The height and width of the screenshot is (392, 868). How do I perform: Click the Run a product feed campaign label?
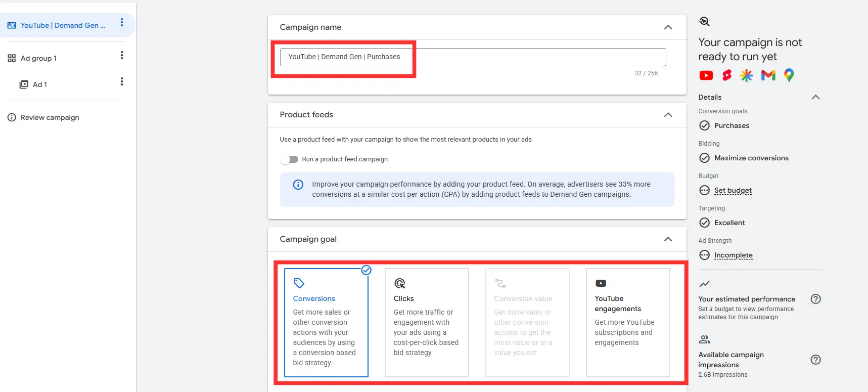coord(345,159)
